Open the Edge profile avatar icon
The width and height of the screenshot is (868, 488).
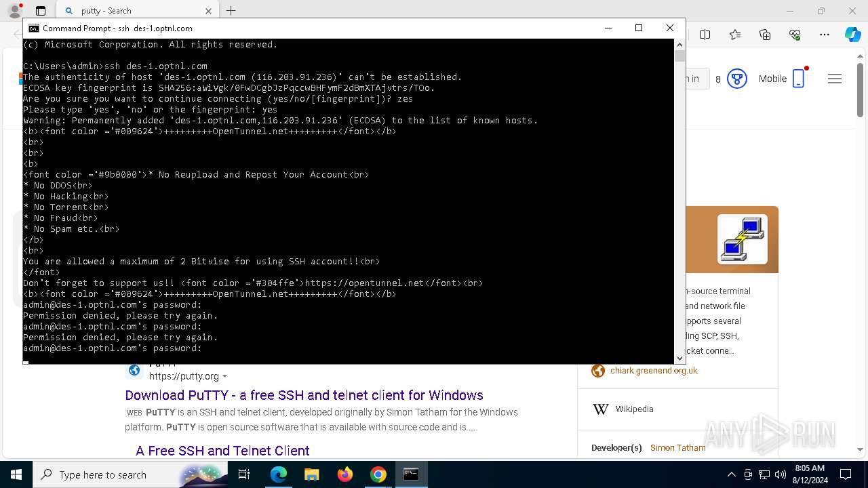pos(14,11)
